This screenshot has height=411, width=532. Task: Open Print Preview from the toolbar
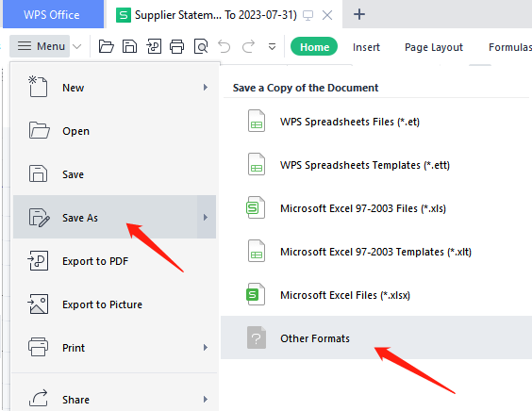coord(201,46)
